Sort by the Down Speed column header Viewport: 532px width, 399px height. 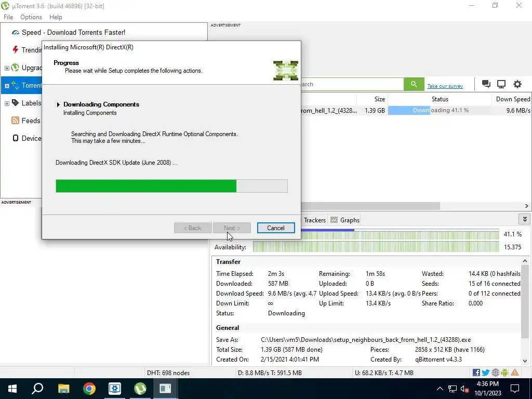[x=512, y=99]
